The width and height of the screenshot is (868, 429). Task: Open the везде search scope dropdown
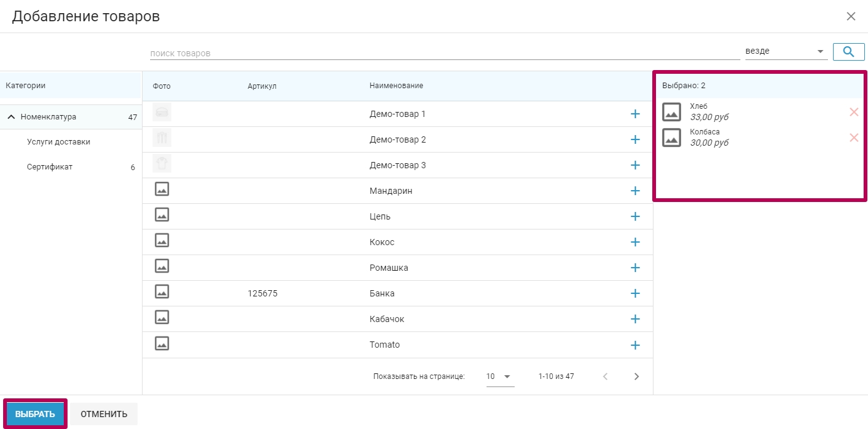coord(786,51)
